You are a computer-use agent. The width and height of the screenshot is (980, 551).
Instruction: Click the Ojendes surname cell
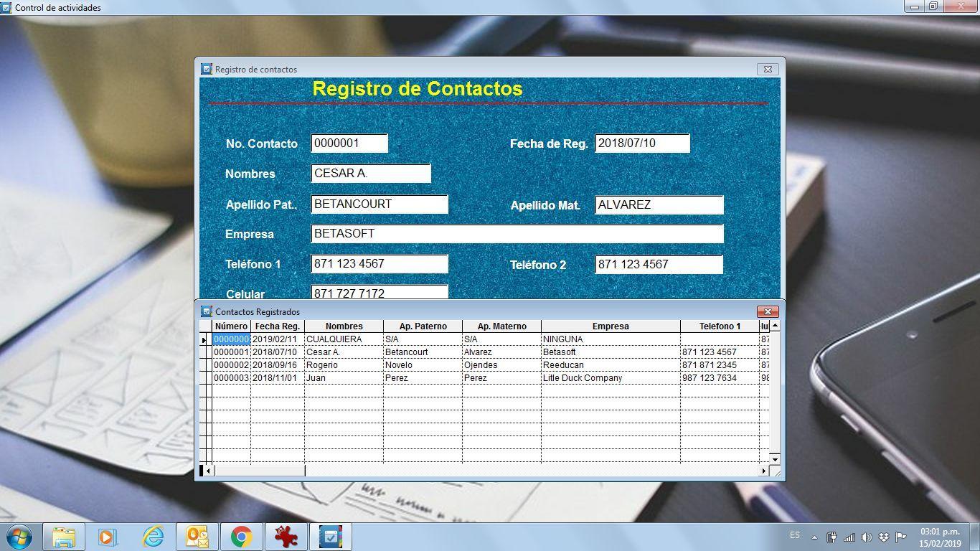click(x=502, y=365)
